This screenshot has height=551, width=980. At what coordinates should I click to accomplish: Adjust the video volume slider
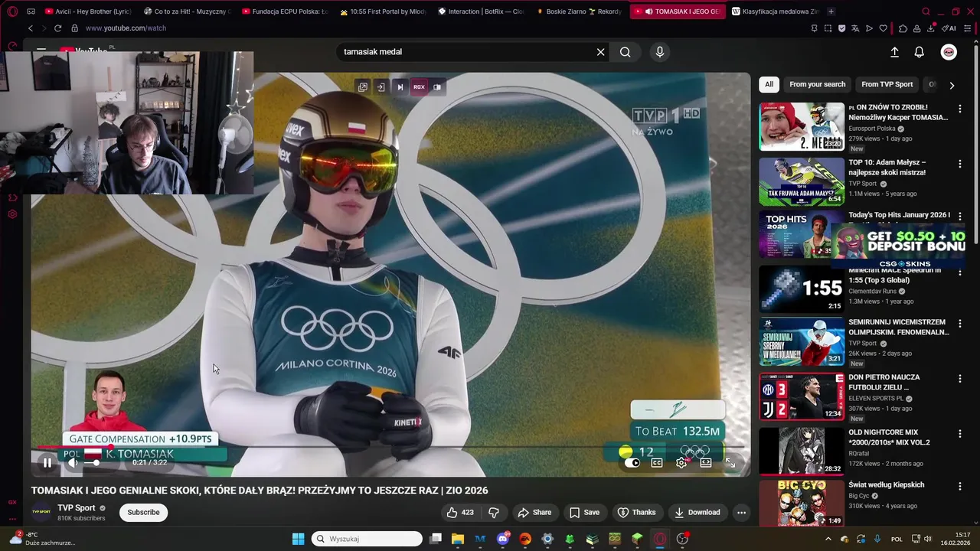(92, 462)
